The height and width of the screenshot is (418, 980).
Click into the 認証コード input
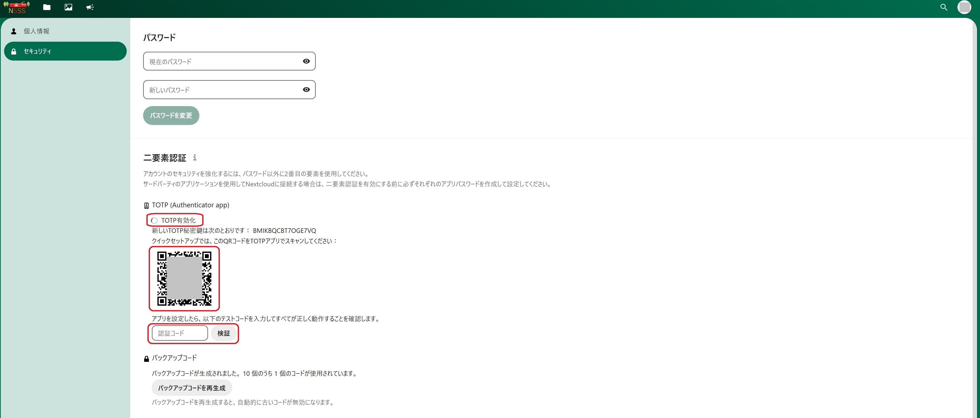pos(180,333)
